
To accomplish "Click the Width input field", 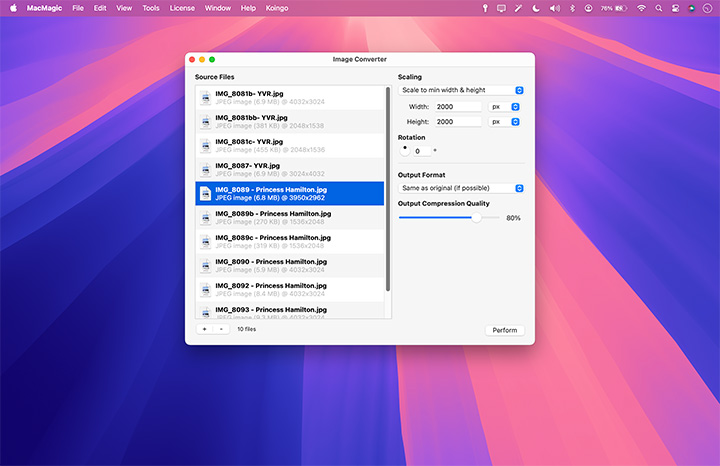I will (x=458, y=106).
